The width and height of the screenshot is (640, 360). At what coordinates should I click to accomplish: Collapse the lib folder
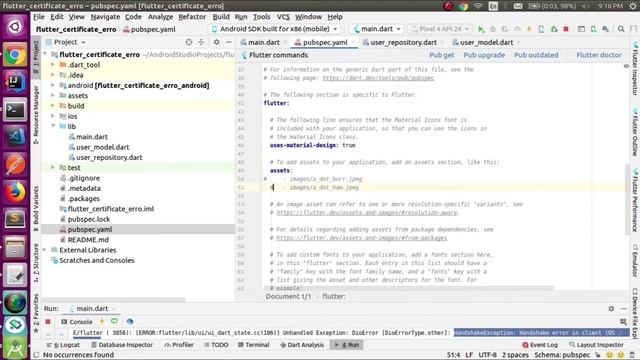coord(53,126)
